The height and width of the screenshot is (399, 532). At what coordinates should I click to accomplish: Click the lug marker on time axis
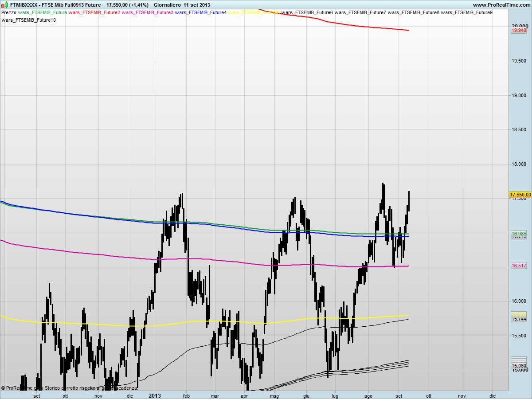coord(335,395)
